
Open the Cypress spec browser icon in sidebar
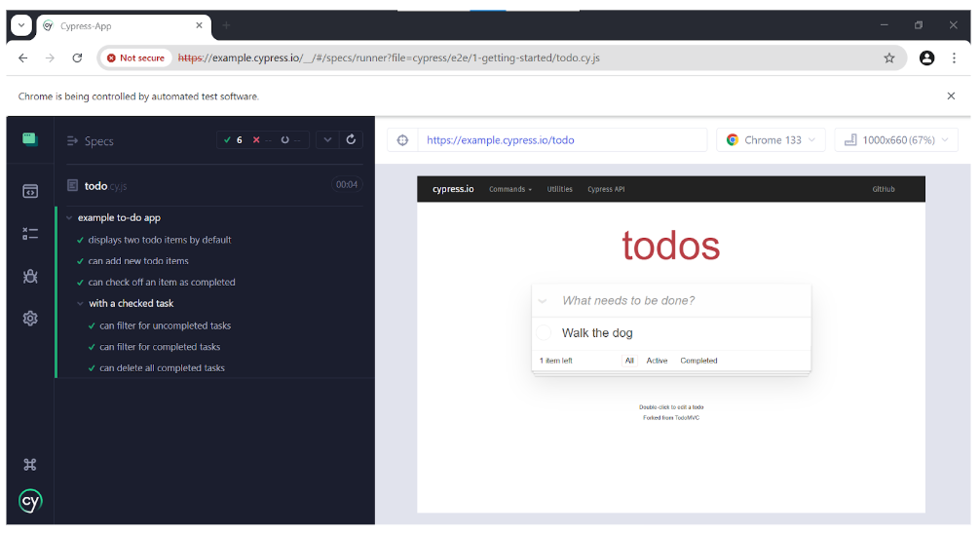coord(29,138)
